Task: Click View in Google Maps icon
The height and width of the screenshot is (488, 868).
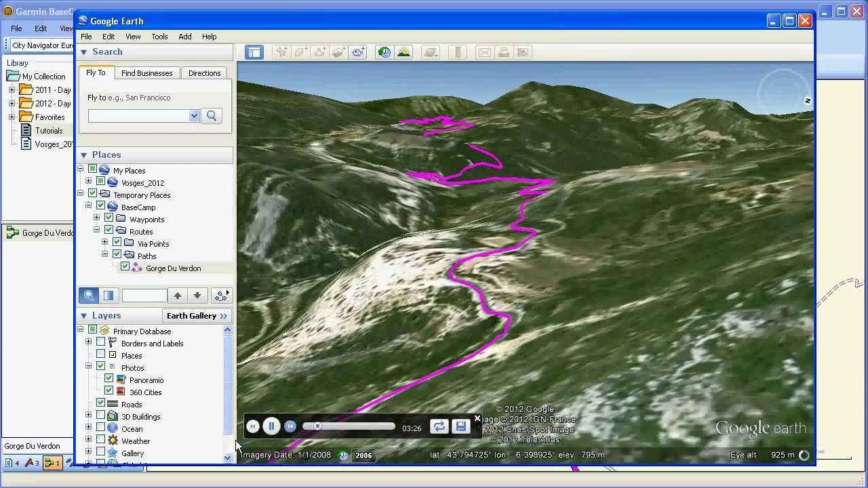Action: point(522,52)
